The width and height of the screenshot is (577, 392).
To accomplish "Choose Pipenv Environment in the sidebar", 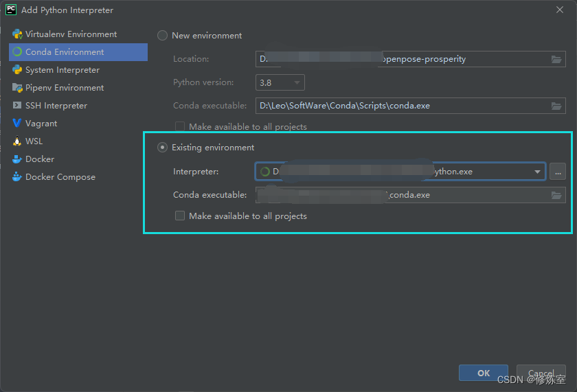I will tap(78, 87).
